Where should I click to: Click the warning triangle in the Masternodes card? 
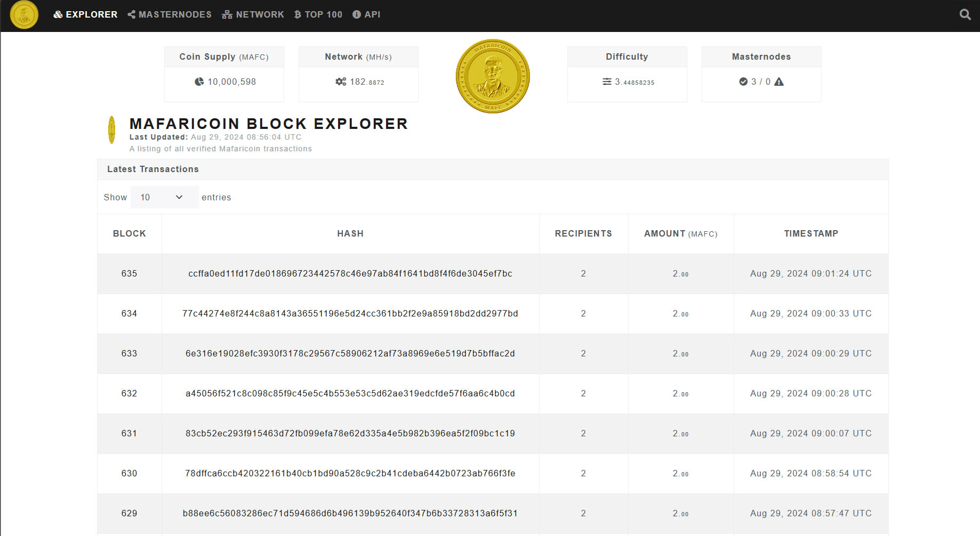tap(779, 82)
